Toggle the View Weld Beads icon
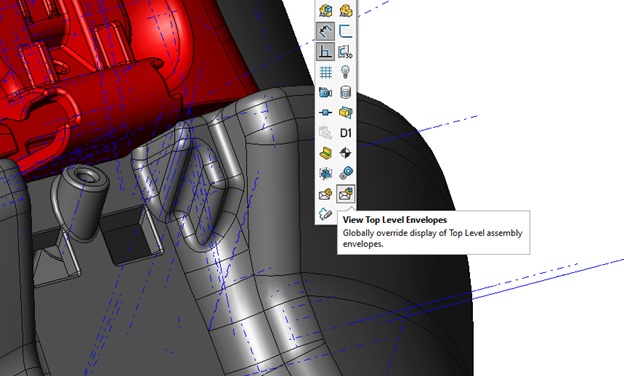Viewport: 624px width, 376px height. click(x=326, y=153)
